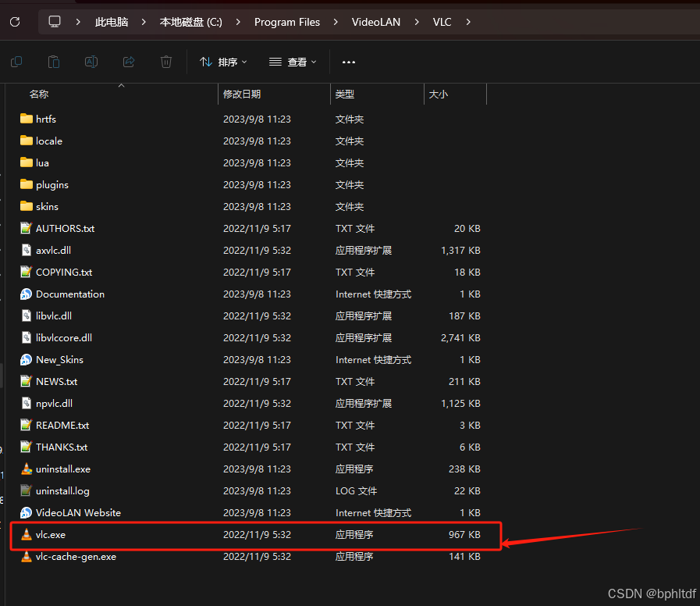Image resolution: width=700 pixels, height=606 pixels.
Task: Click the delete trash icon in toolbar
Action: pyautogui.click(x=166, y=62)
